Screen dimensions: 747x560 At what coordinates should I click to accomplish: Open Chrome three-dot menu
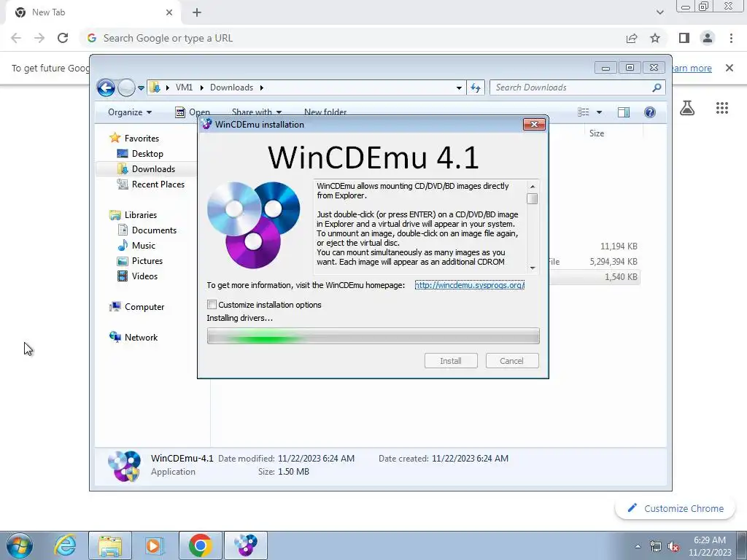click(x=731, y=38)
